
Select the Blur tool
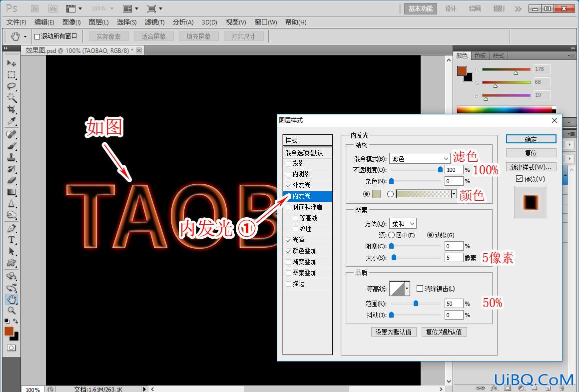click(11, 203)
